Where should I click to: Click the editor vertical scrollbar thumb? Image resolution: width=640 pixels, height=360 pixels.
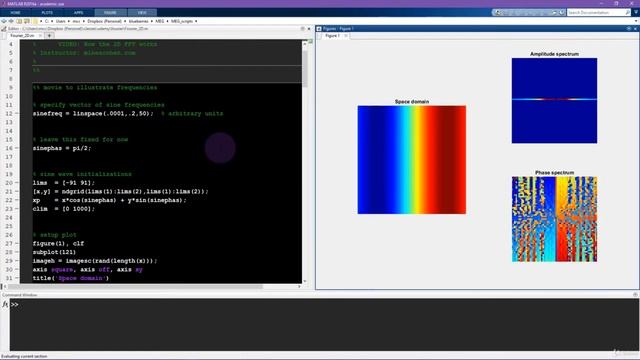305,68
